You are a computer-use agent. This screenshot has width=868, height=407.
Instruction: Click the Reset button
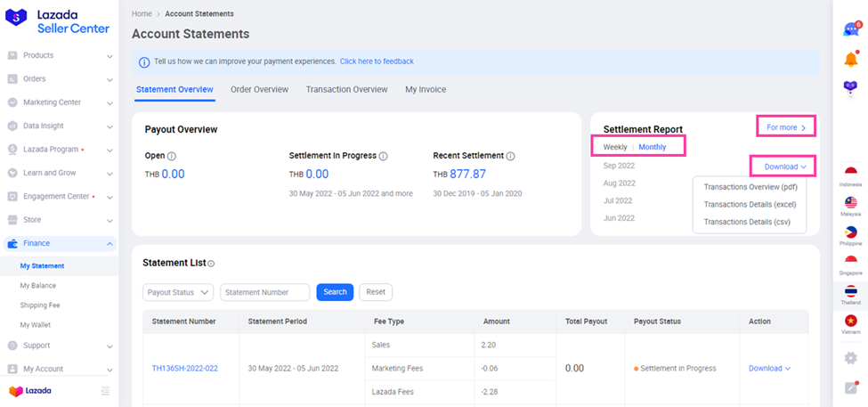pos(376,292)
